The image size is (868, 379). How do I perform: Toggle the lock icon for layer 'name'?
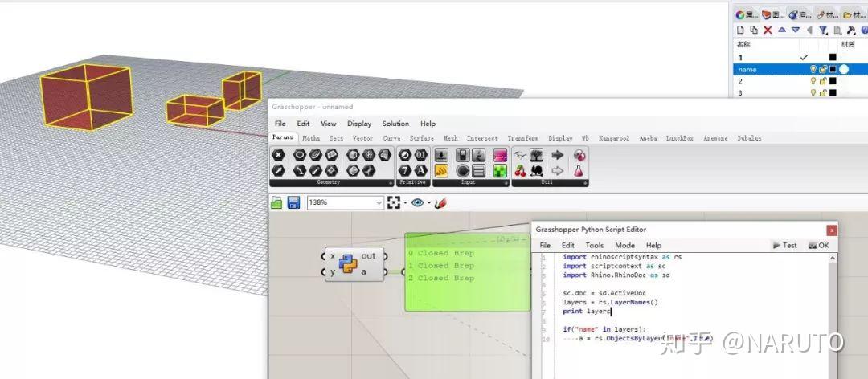tap(823, 69)
